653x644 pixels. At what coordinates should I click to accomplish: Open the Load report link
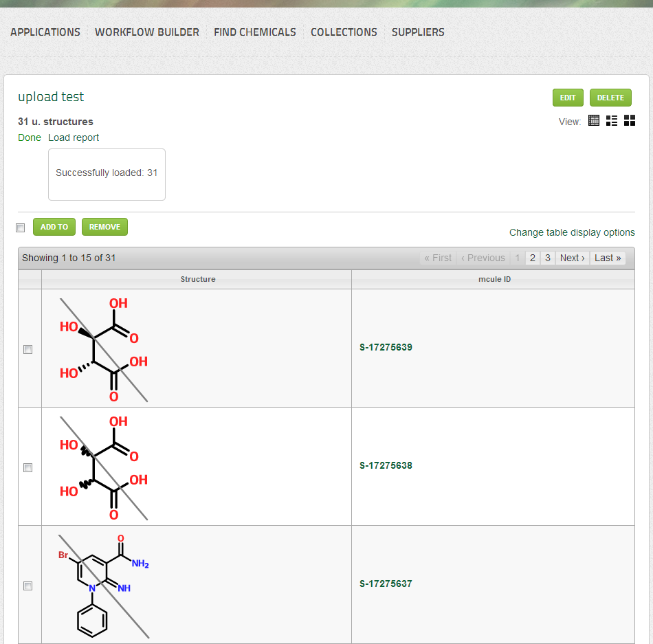[x=74, y=137]
